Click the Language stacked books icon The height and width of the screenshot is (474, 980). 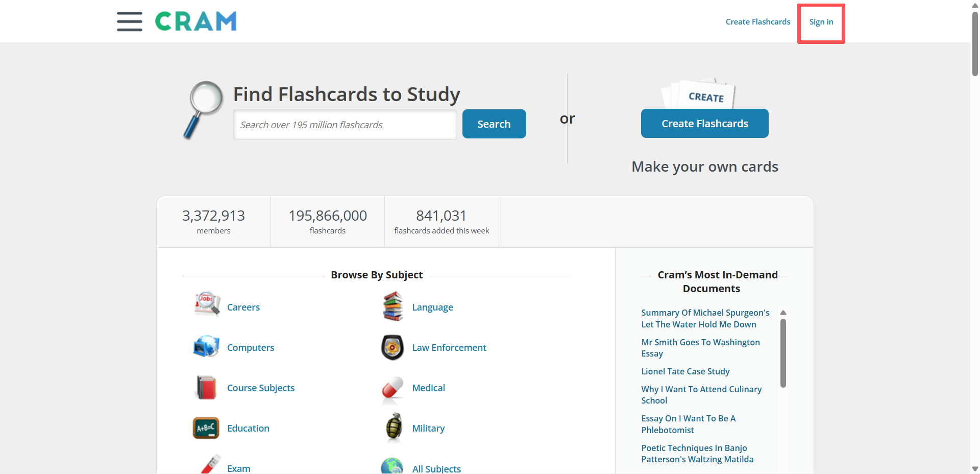pos(393,306)
